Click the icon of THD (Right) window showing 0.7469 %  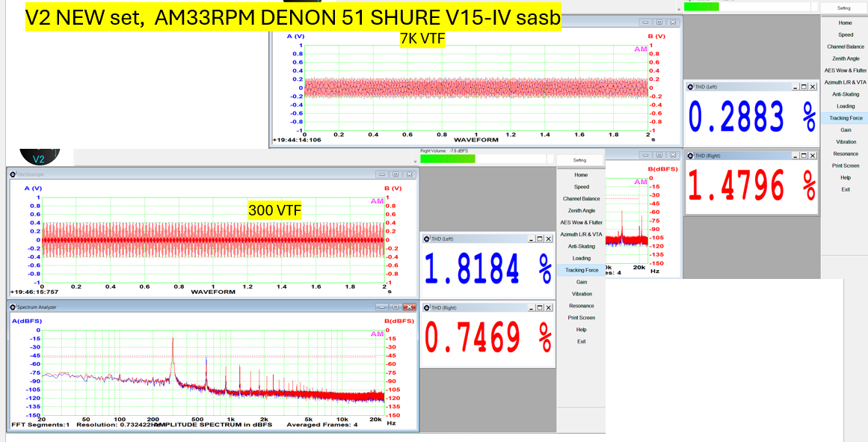[426, 307]
